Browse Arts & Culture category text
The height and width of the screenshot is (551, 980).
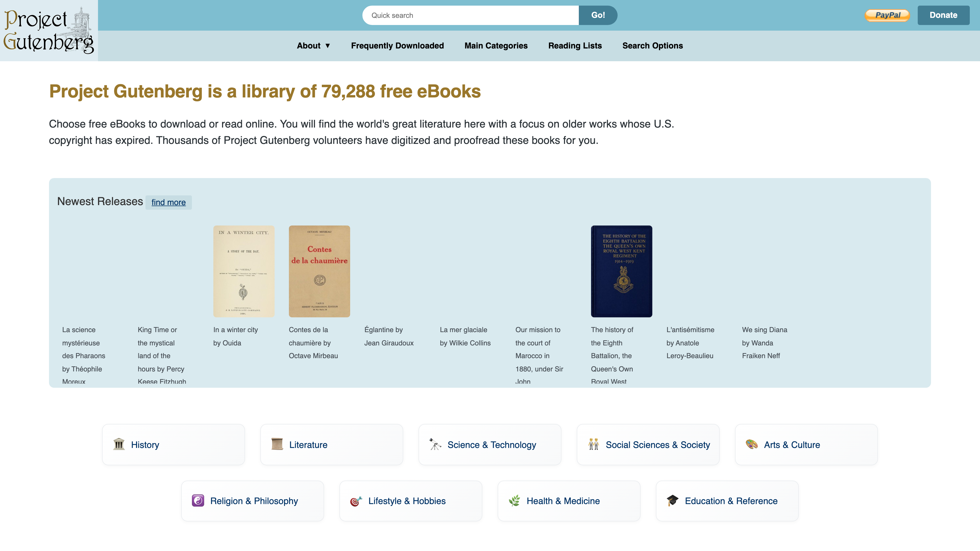792,445
